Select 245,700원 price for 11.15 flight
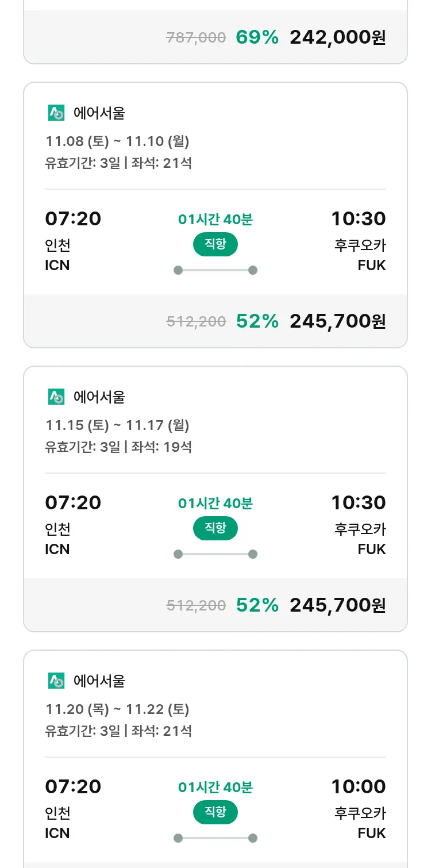This screenshot has height=868, width=431. click(337, 605)
